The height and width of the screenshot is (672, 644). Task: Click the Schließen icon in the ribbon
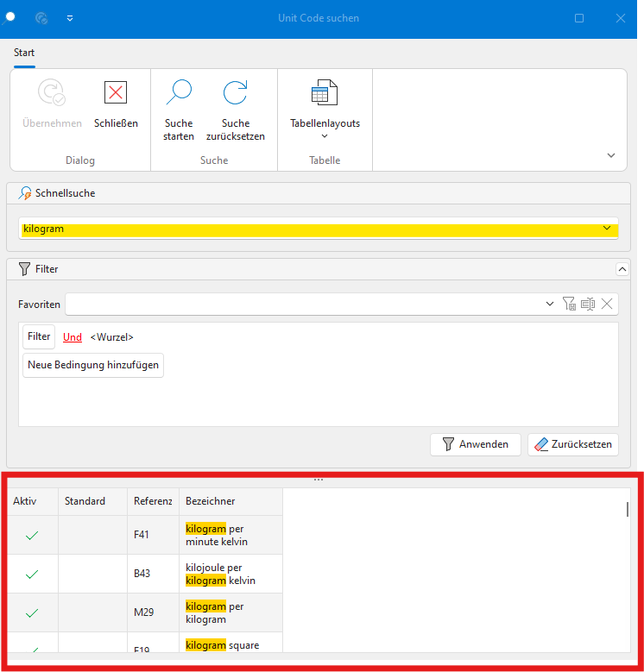tap(116, 93)
